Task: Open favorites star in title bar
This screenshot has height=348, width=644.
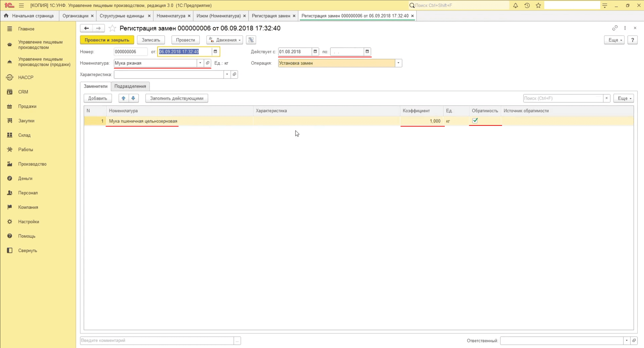Action: point(538,5)
